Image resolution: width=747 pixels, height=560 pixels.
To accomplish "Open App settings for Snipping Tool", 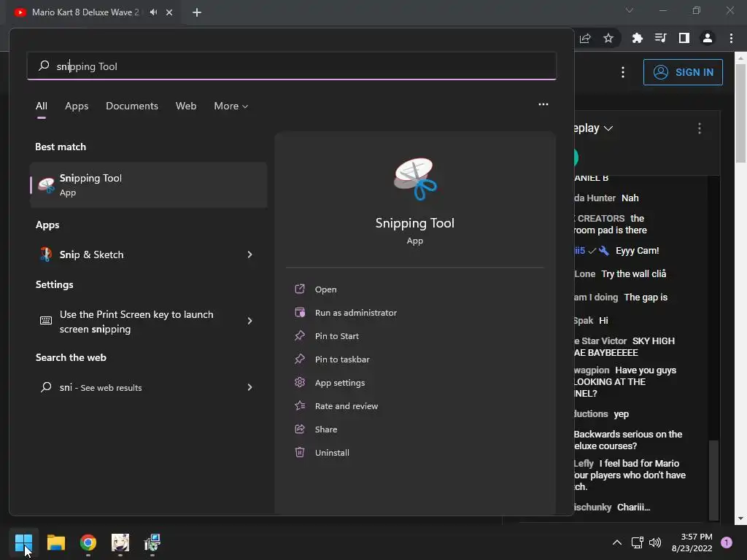I will pyautogui.click(x=340, y=382).
